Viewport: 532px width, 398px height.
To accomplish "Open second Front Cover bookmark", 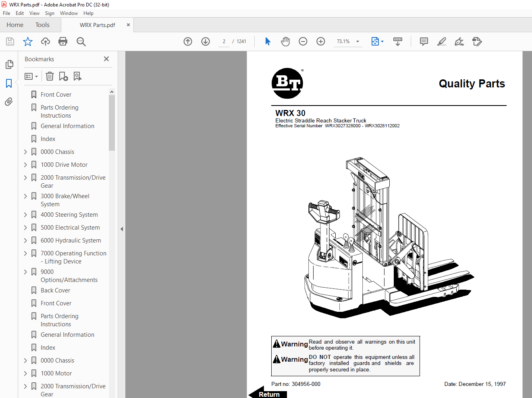I will (x=56, y=303).
